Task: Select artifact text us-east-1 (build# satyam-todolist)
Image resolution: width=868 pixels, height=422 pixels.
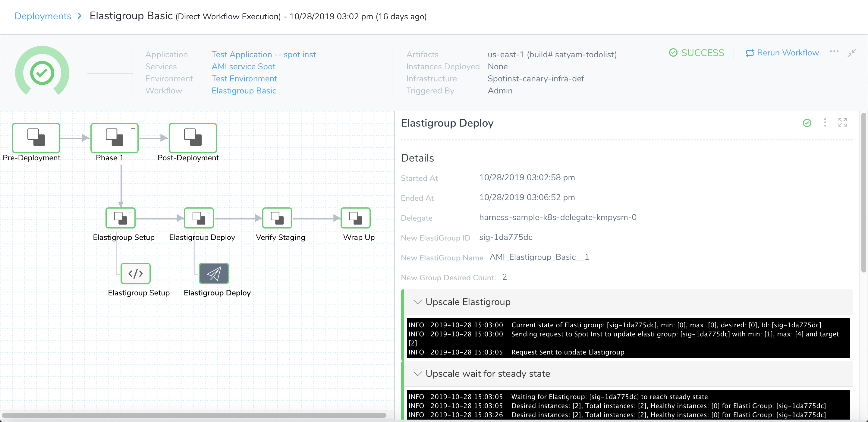Action: coord(552,54)
